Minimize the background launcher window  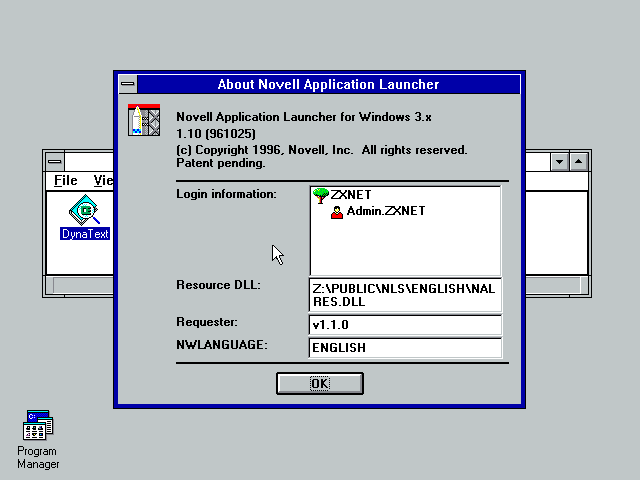[x=560, y=162]
